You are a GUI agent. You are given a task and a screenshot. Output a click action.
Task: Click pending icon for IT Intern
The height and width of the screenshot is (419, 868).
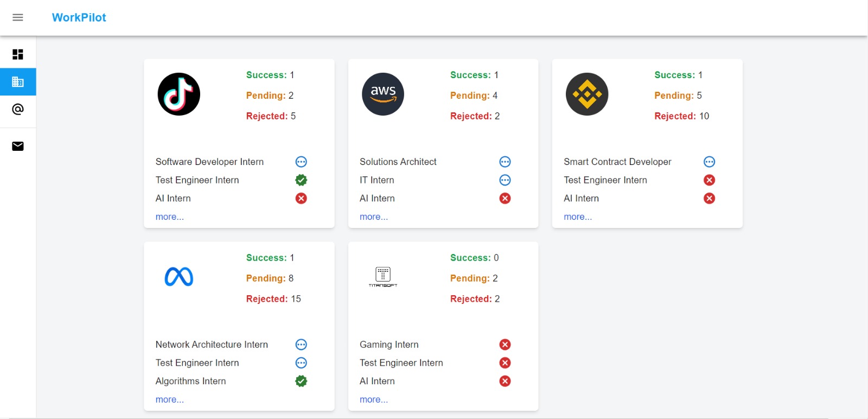(x=505, y=180)
